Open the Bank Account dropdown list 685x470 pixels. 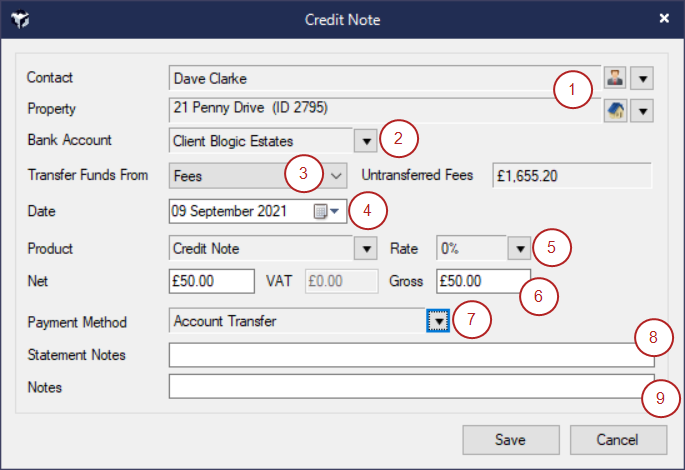point(366,141)
